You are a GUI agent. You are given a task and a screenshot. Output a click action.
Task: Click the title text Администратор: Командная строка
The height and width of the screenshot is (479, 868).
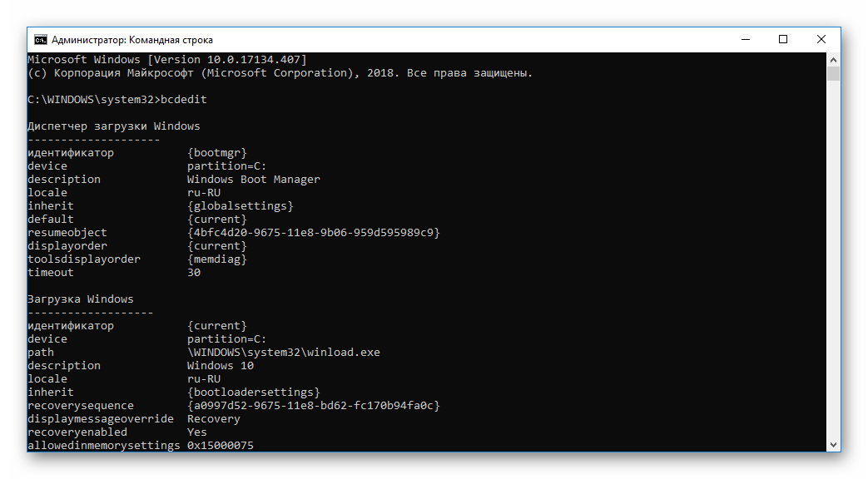[x=132, y=40]
